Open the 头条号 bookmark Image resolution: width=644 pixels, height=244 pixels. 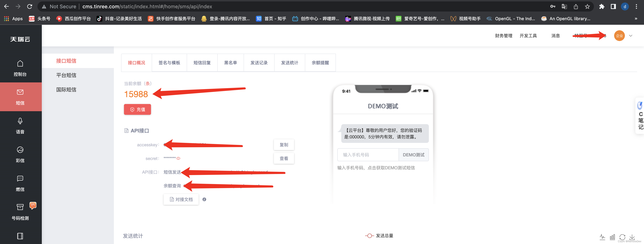coord(40,19)
